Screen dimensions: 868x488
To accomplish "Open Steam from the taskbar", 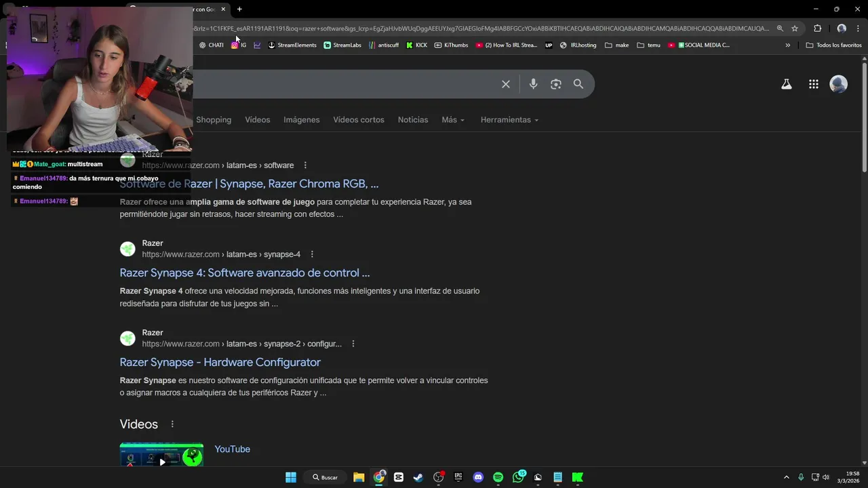I will [418, 477].
